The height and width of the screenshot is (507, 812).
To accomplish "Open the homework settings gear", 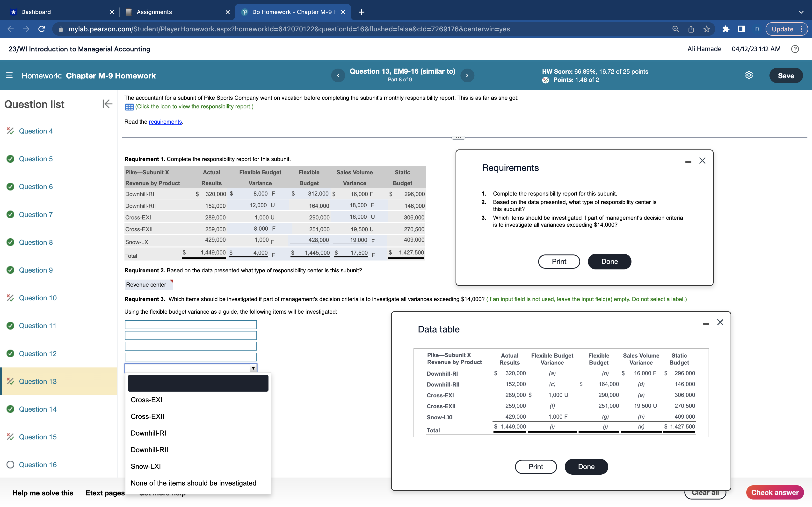I will (x=749, y=75).
